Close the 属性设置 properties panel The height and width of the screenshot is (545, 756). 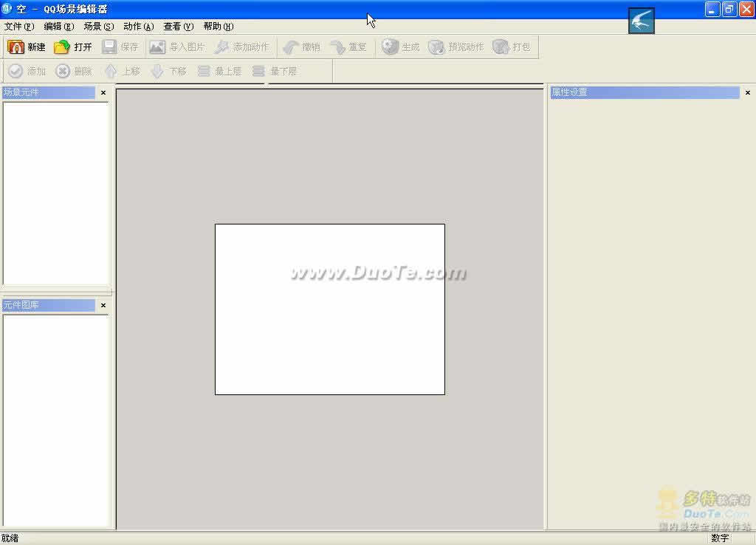click(x=748, y=93)
